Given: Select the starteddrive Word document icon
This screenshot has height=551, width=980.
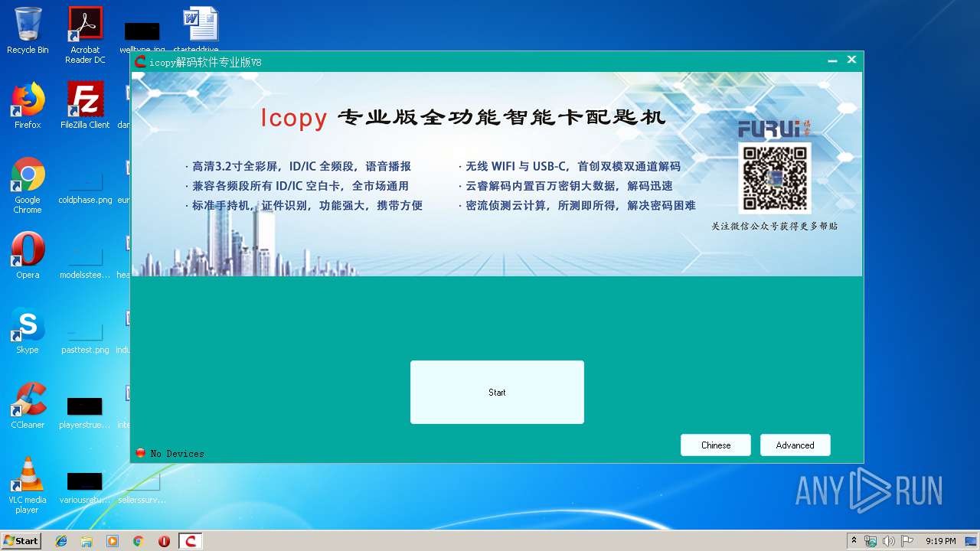Looking at the screenshot, I should pos(201,31).
